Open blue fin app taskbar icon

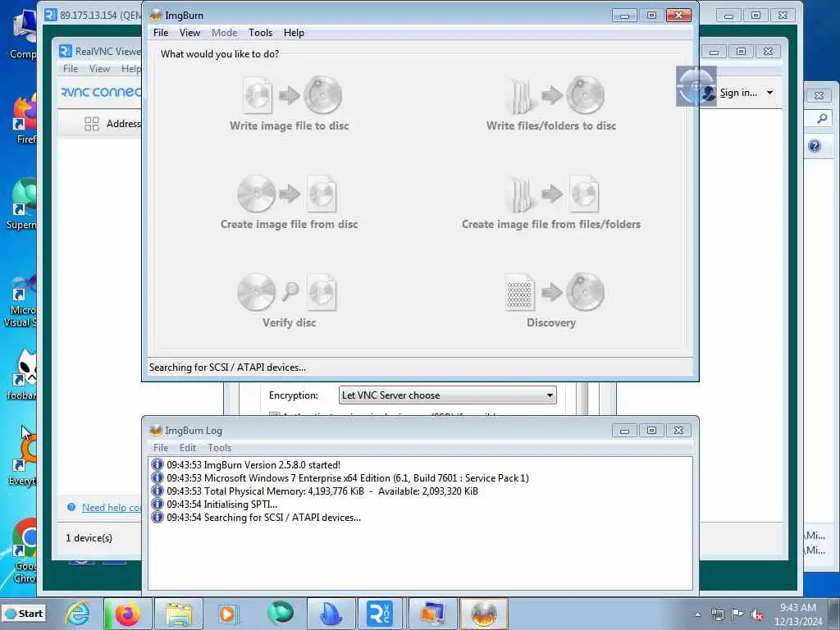tap(331, 614)
